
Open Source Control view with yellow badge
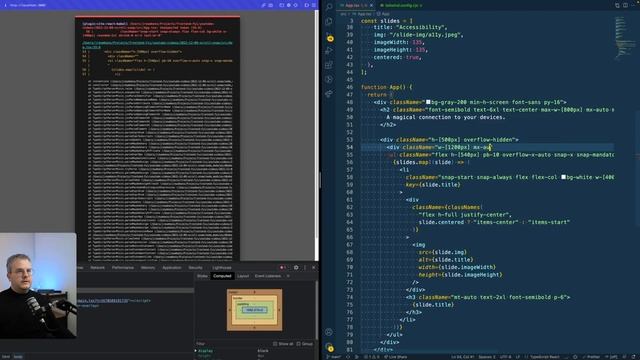(329, 37)
